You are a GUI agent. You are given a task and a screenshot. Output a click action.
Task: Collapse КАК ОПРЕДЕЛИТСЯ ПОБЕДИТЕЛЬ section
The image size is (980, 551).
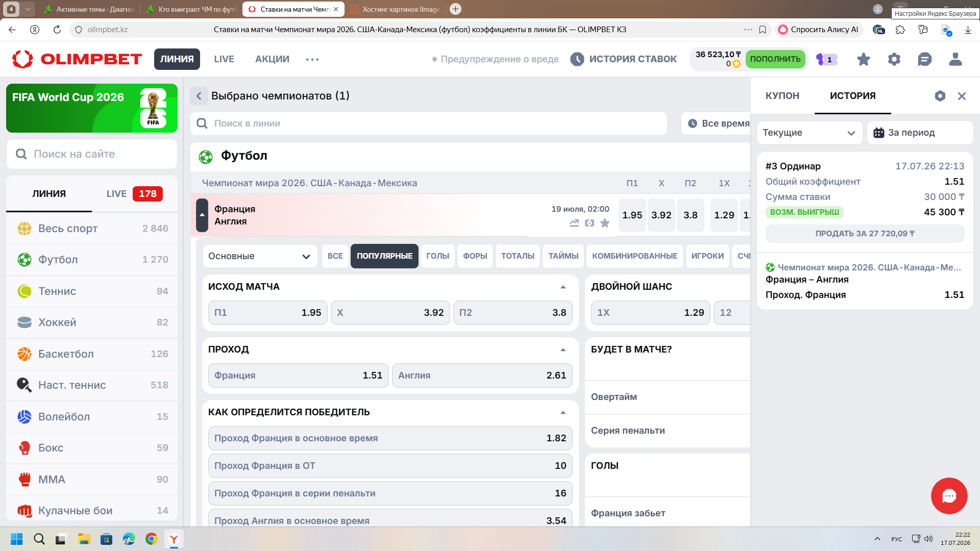(x=563, y=412)
